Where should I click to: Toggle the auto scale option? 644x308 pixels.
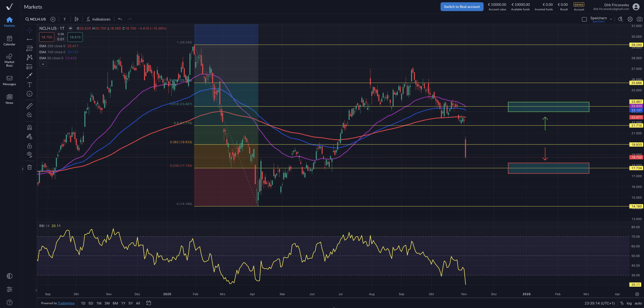point(638,303)
